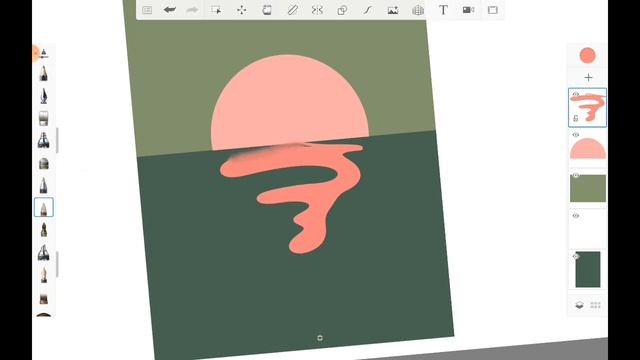The width and height of the screenshot is (640, 360).
Task: Redo with the grayed forward arrow
Action: [x=192, y=10]
